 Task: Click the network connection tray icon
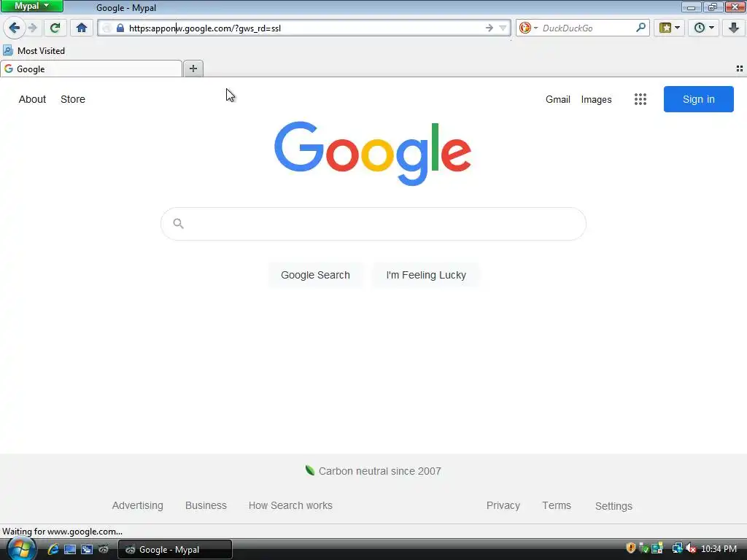coord(677,548)
